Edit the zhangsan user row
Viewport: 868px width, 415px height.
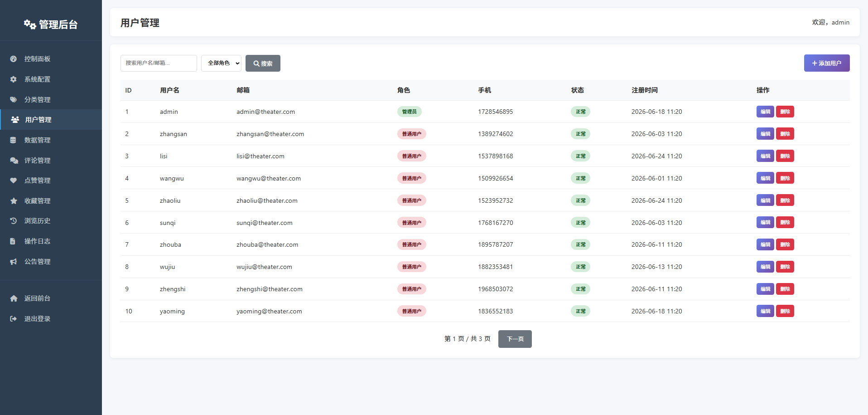pos(765,134)
